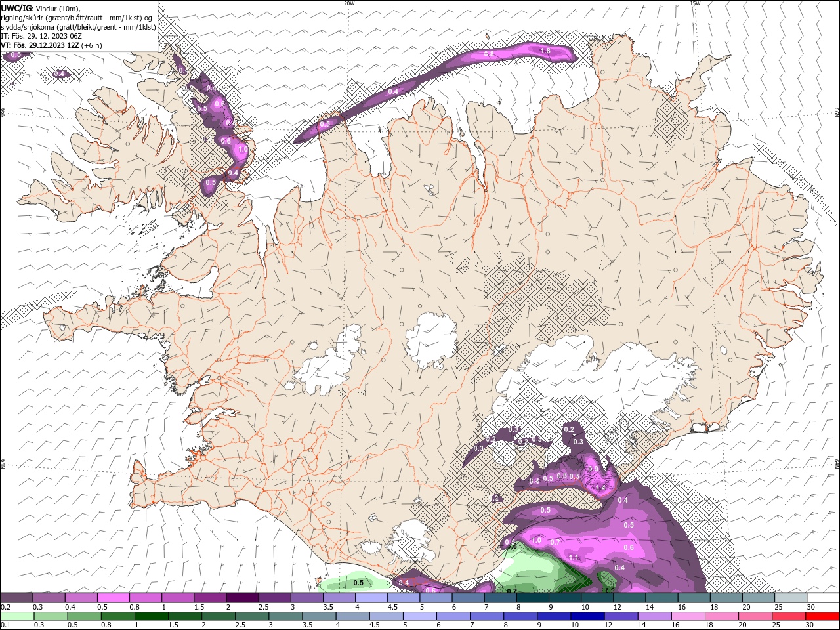Select the pale gray swatch labeled 25 in the top legend
This screenshot has width=840, height=630.
point(790,597)
